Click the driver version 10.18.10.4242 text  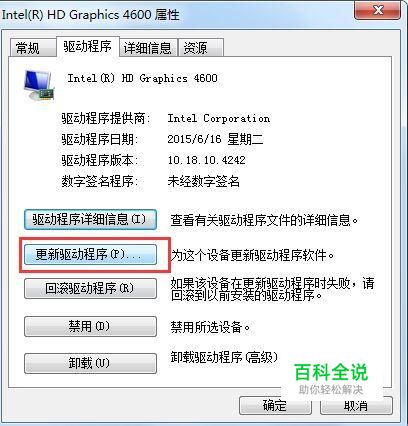pos(207,160)
